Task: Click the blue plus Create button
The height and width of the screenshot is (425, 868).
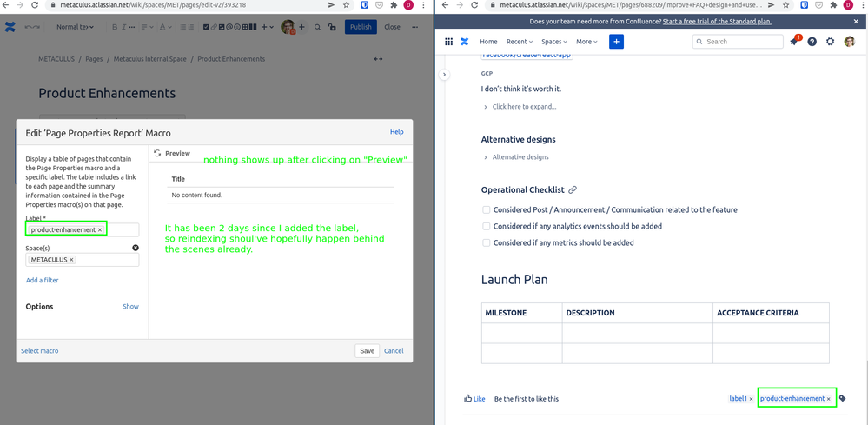Action: (x=616, y=42)
